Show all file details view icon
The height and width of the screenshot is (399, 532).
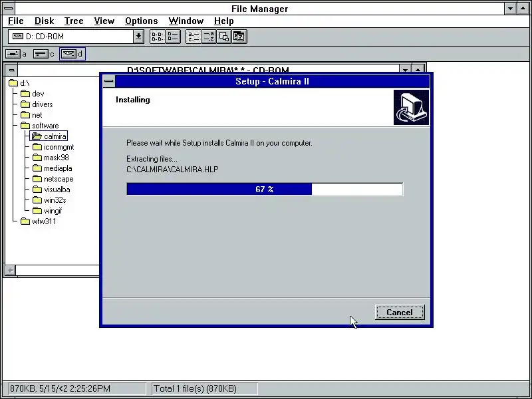173,37
